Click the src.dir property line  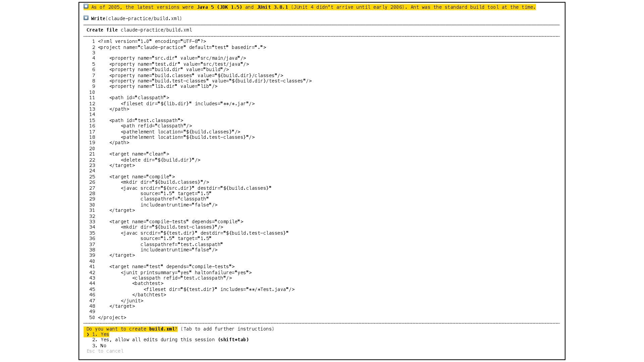coord(177,58)
